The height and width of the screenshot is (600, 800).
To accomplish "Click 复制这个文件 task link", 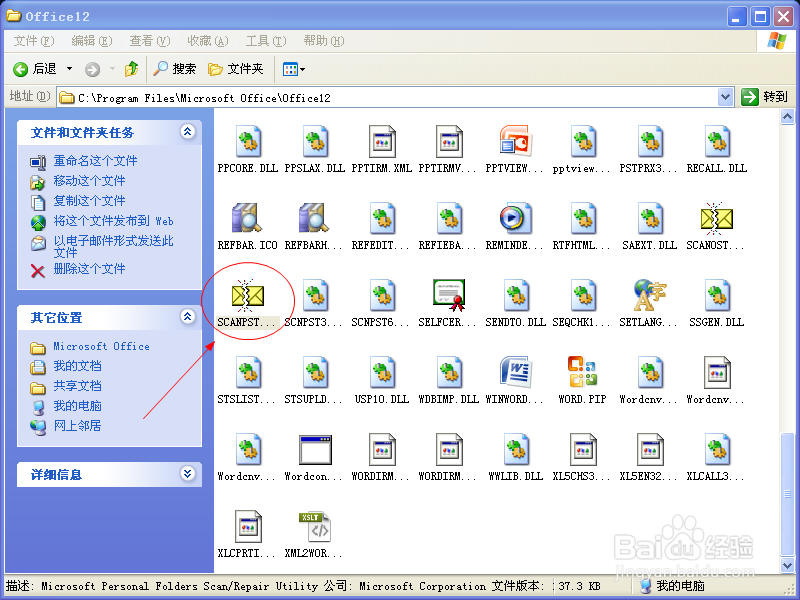I will [x=89, y=201].
